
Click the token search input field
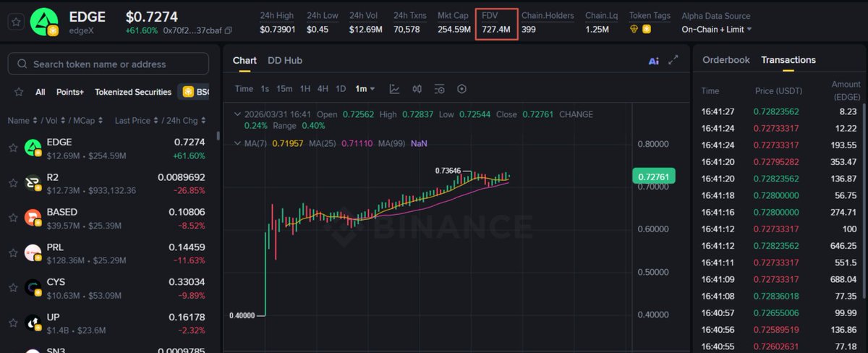(x=109, y=64)
